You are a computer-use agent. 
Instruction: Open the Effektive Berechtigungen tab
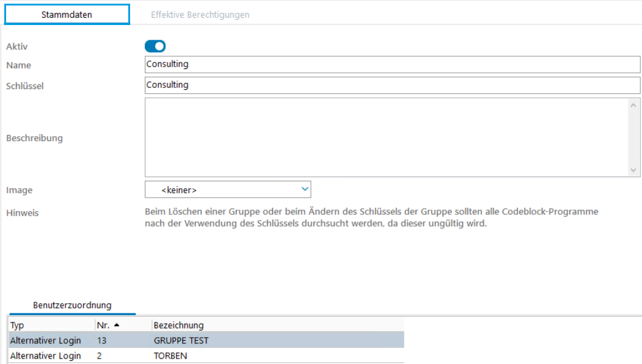[200, 15]
